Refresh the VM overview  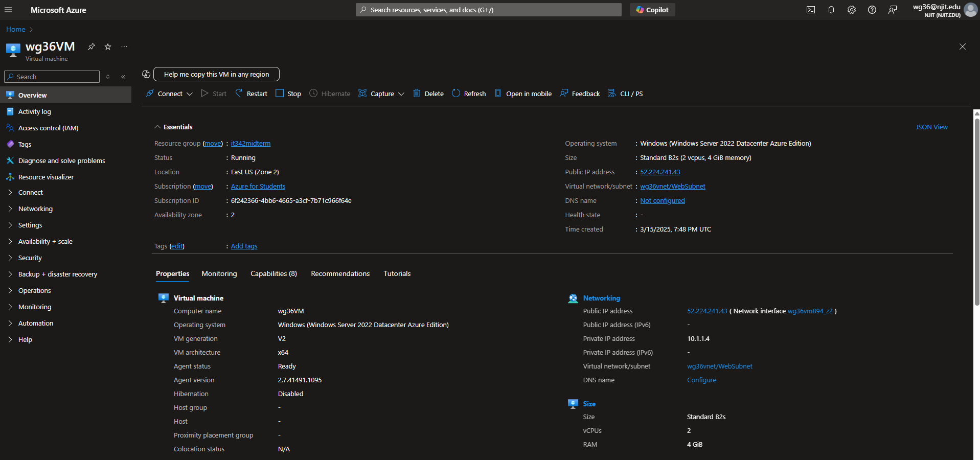[x=469, y=94]
